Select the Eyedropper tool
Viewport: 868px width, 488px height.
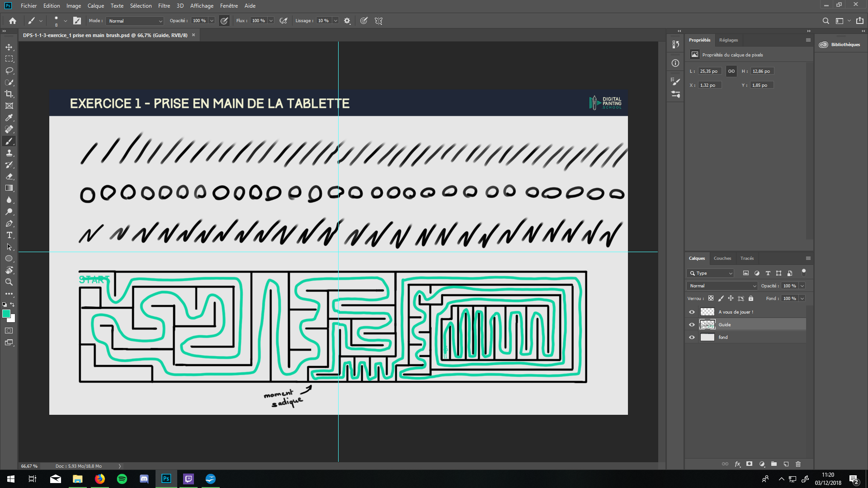tap(9, 117)
